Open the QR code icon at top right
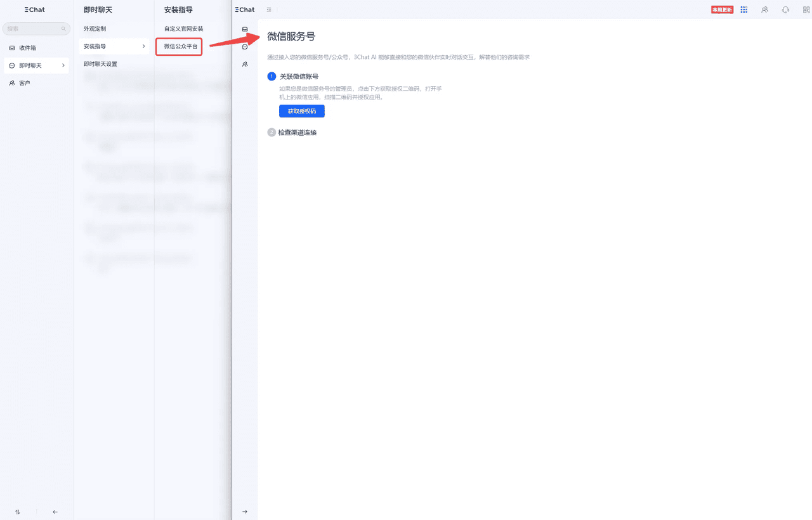This screenshot has width=812, height=520. [806, 10]
